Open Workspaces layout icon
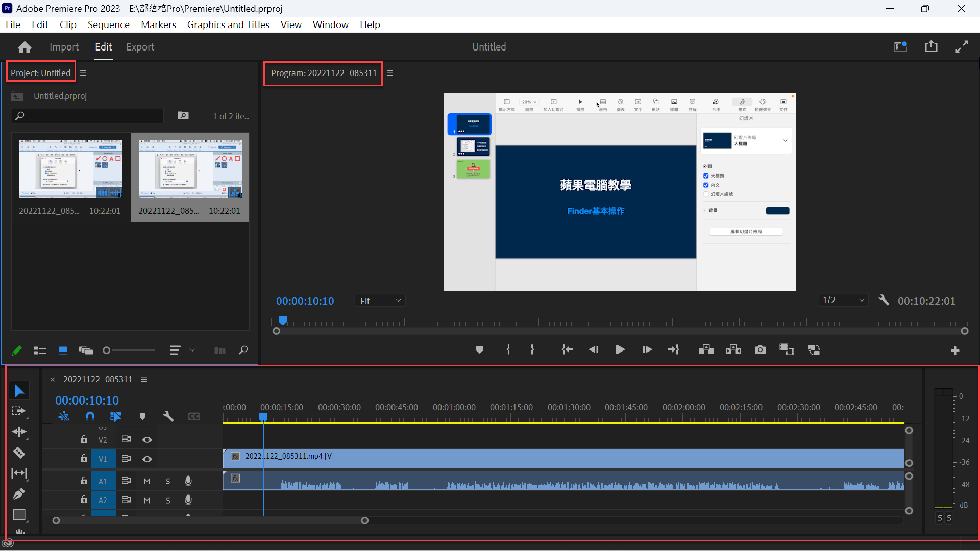Image resolution: width=980 pixels, height=551 pixels. tap(900, 47)
